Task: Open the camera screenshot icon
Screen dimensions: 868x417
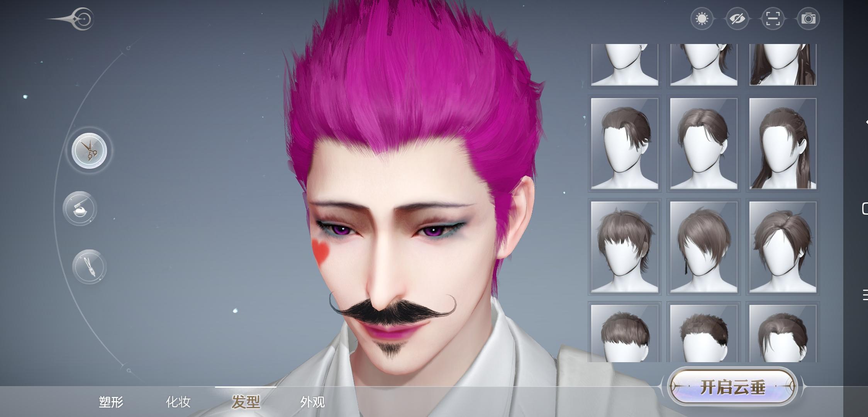Action: pyautogui.click(x=808, y=19)
